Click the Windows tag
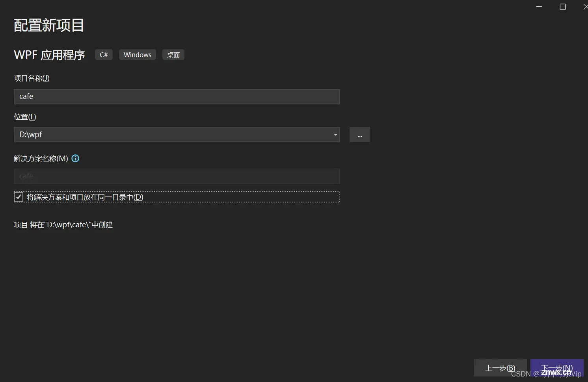The image size is (588, 382). click(138, 55)
